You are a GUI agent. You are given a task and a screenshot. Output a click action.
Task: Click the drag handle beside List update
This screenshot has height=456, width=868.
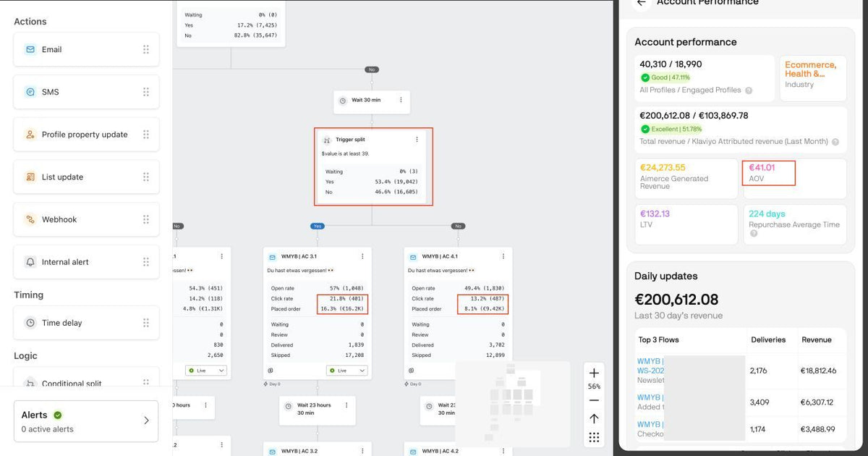pos(146,177)
